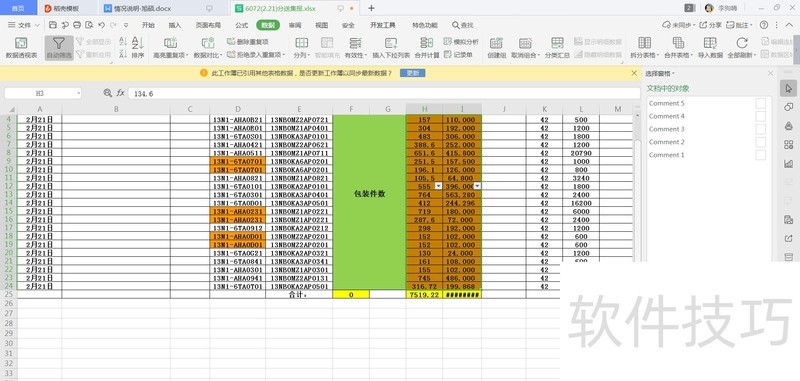
Task: Open the filter dropdown in column H
Action: pyautogui.click(x=438, y=186)
